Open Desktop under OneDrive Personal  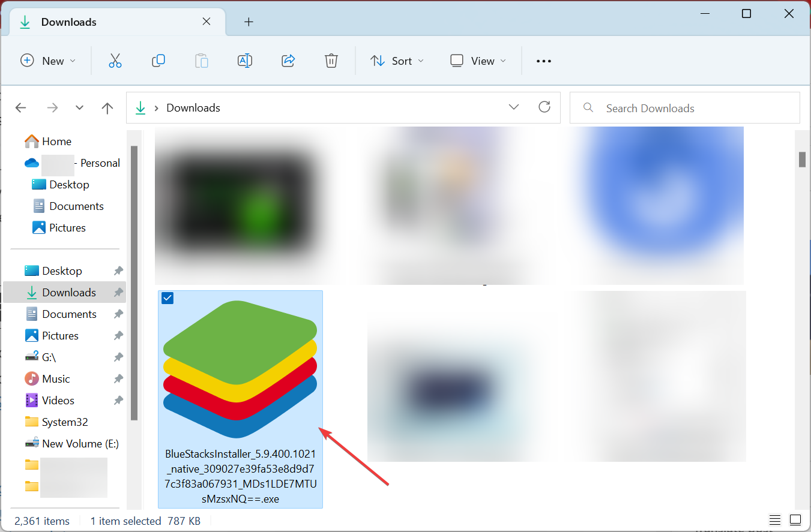coord(61,185)
